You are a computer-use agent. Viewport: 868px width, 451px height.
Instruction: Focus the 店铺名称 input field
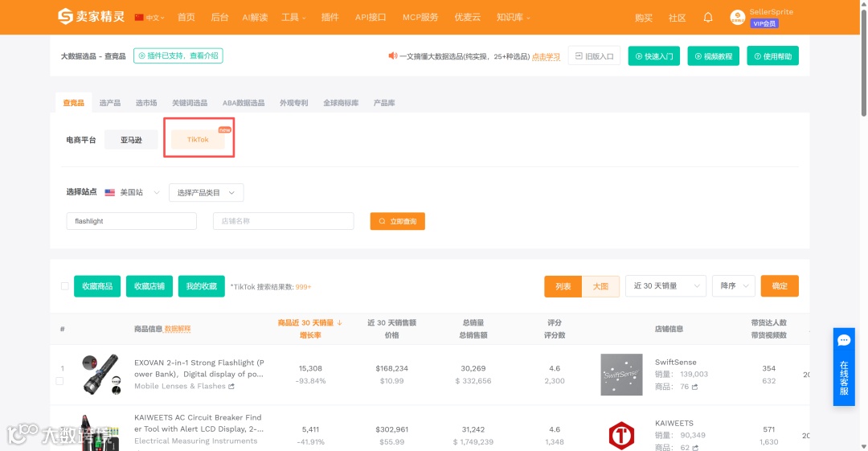pyautogui.click(x=284, y=221)
